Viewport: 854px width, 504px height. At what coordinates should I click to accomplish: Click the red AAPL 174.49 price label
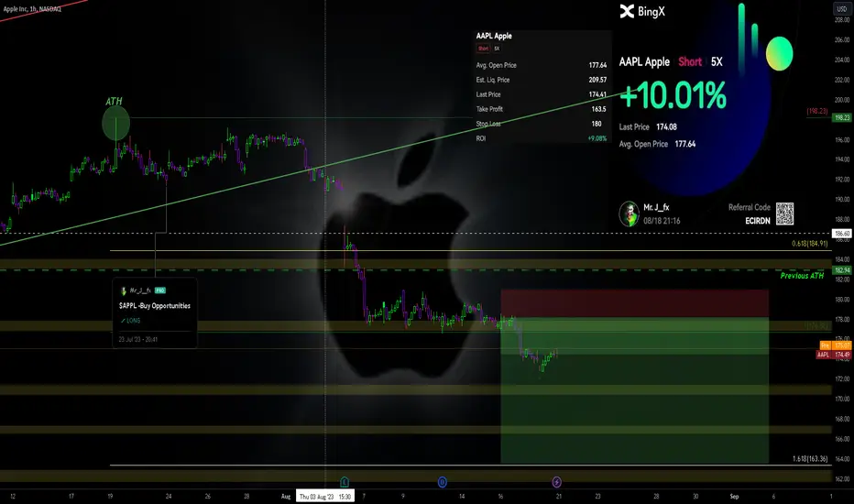[x=833, y=355]
